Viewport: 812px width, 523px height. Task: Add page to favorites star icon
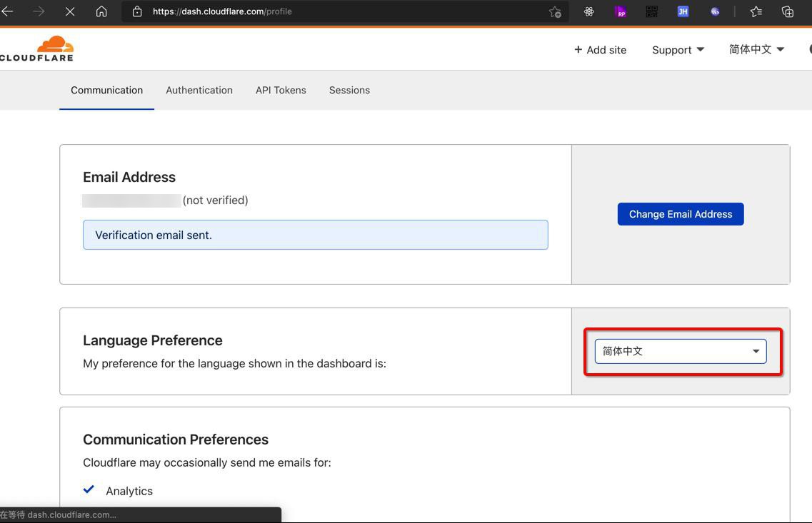pyautogui.click(x=555, y=11)
